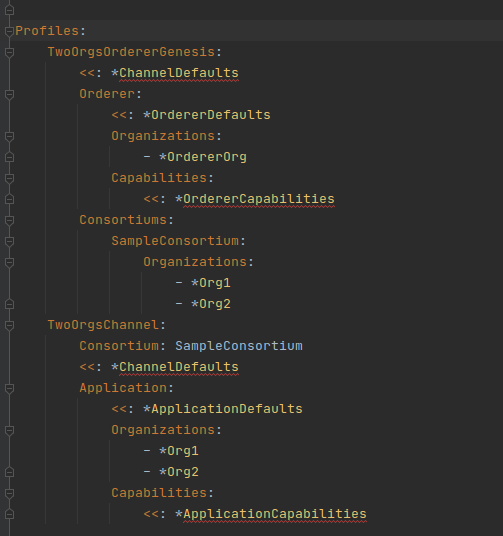Click the TwoOrgsChannel key name
This screenshot has width=503, height=536.
pyautogui.click(x=103, y=325)
